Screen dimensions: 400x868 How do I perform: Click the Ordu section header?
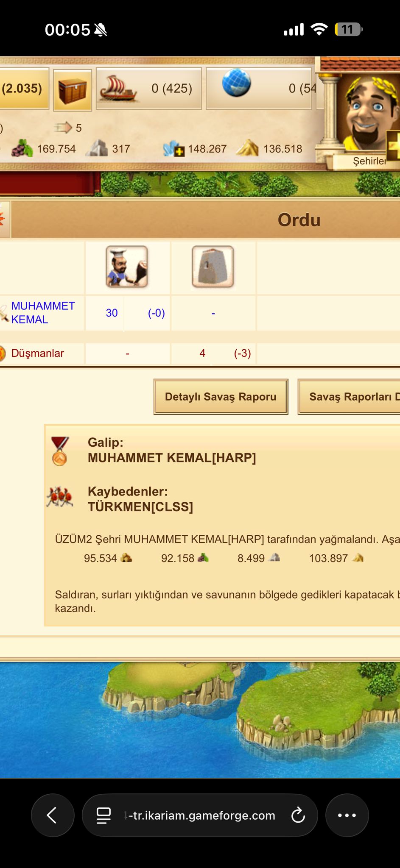pos(299,220)
